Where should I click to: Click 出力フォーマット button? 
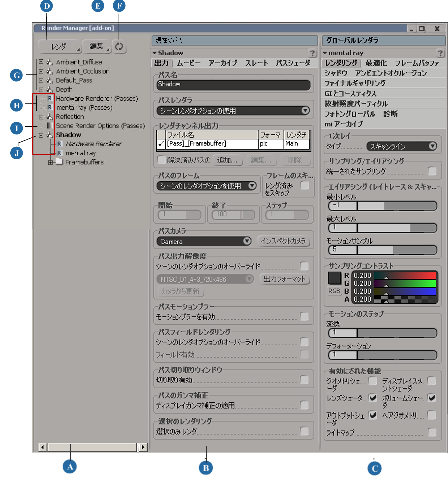(284, 279)
